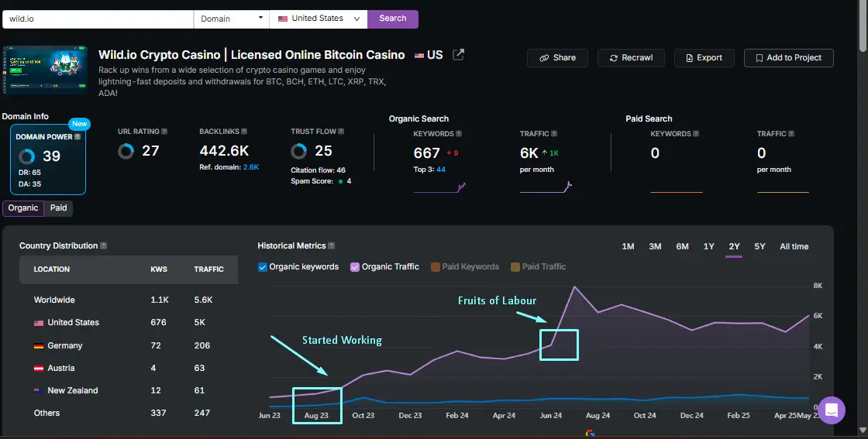Select the Germany row label
This screenshot has height=439, width=868.
65,345
